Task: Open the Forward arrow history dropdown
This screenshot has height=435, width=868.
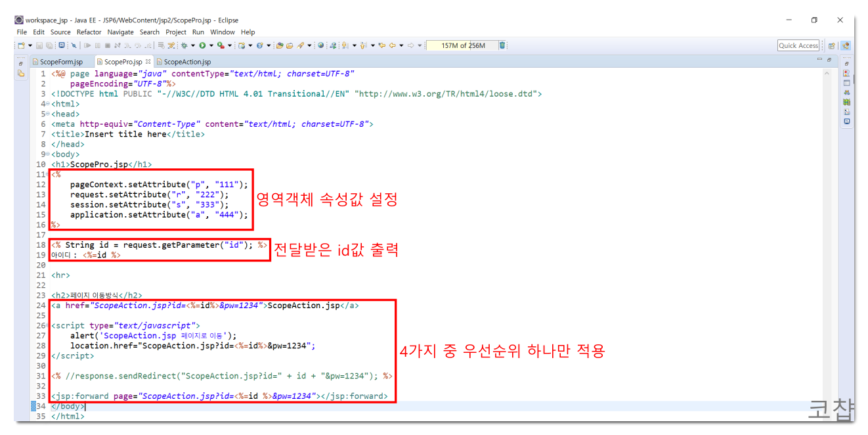Action: tap(420, 46)
